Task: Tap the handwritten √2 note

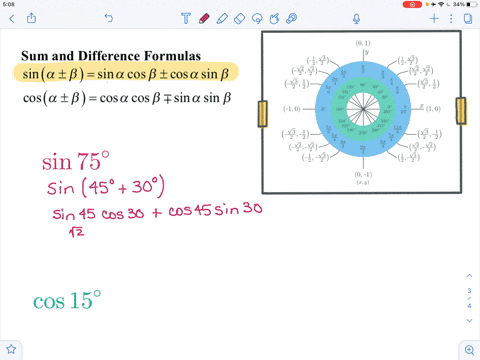Action: [x=77, y=232]
